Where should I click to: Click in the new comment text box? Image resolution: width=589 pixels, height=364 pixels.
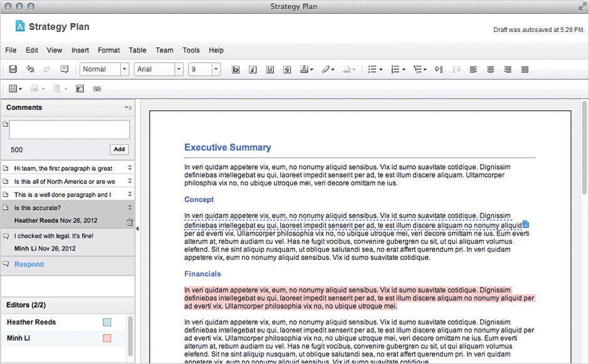click(x=69, y=130)
